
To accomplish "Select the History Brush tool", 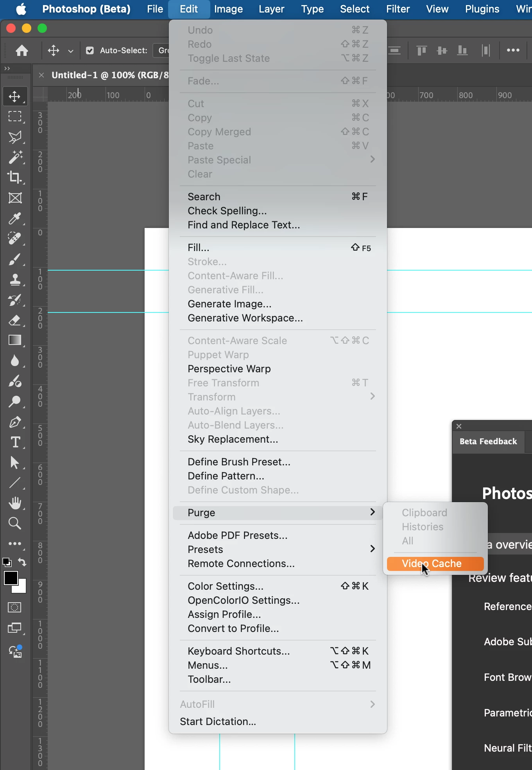I will 15,300.
